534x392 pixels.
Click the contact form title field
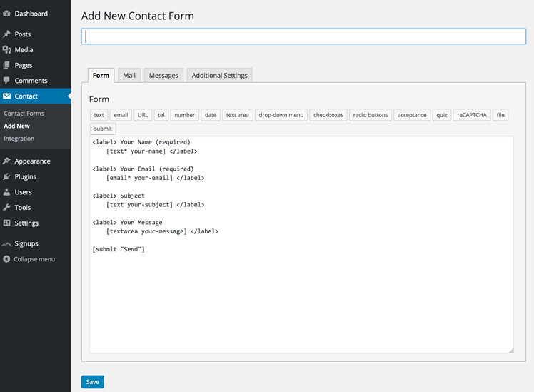pos(303,36)
